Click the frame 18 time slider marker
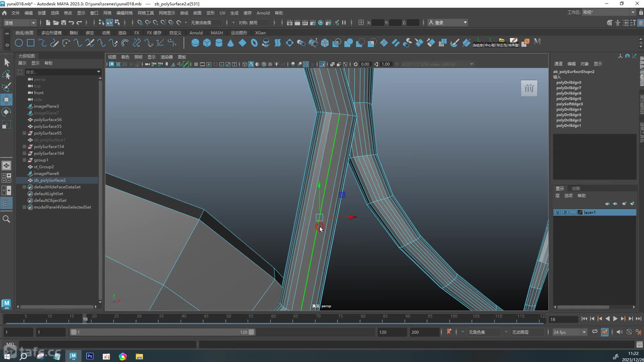644x362 pixels. click(85, 319)
